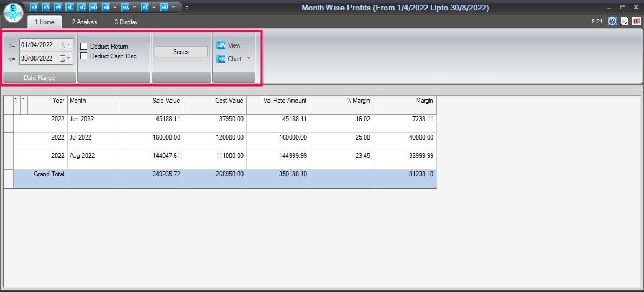Click percent margin 23.45
This screenshot has width=644, height=292.
(341, 161)
